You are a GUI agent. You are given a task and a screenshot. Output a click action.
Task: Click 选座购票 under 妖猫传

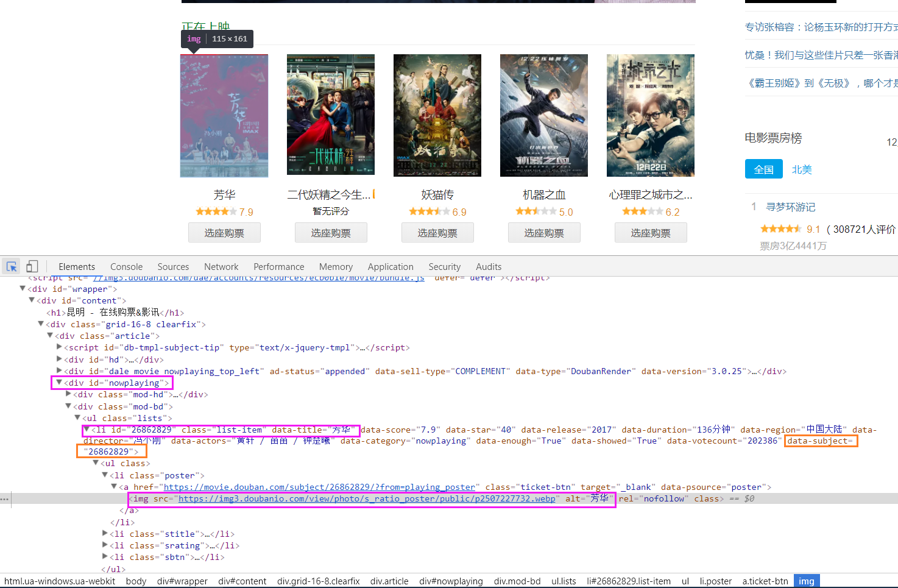click(437, 233)
